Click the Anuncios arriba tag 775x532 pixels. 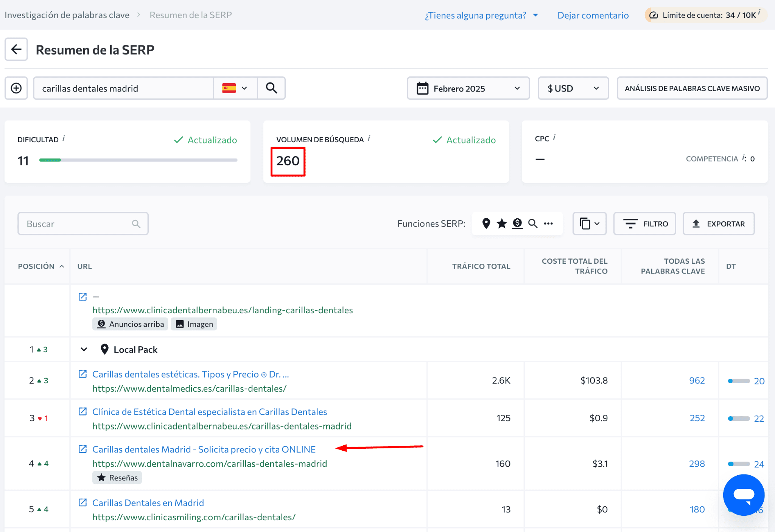pos(130,324)
